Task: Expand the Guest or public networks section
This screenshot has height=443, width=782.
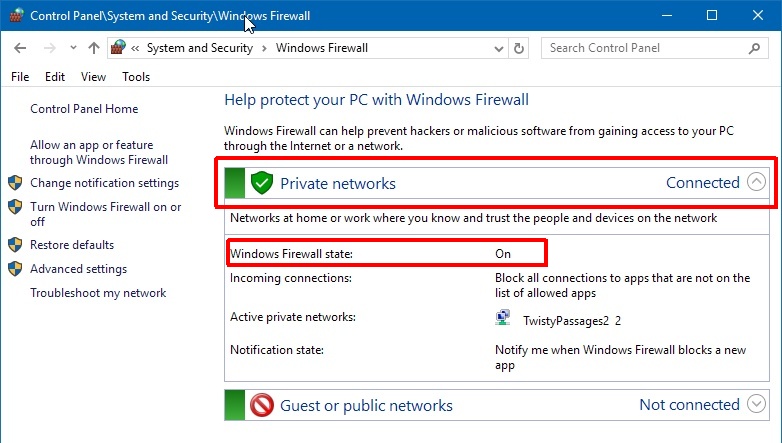Action: (756, 405)
